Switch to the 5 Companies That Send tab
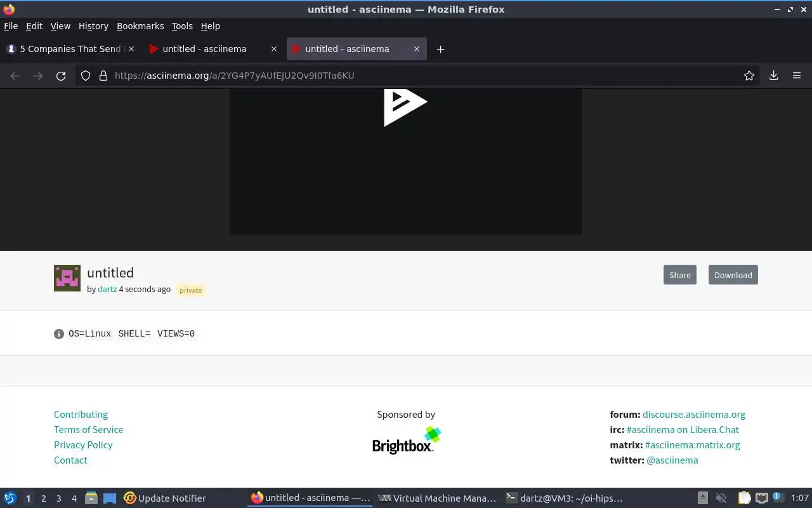Viewport: 812px width, 508px height. pos(70,49)
